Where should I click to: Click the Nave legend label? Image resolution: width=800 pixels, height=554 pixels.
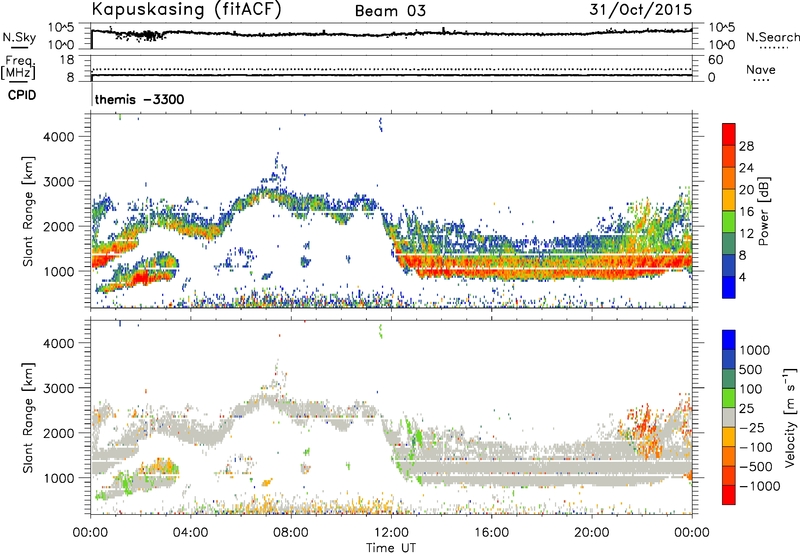tap(761, 69)
